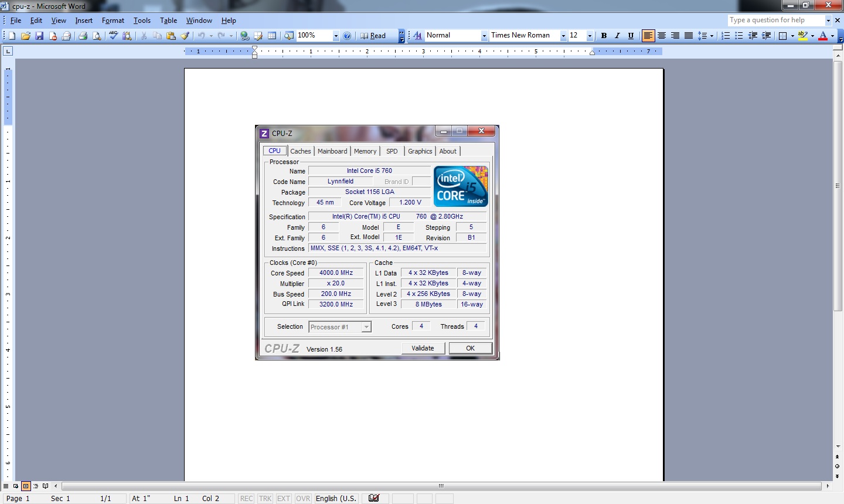This screenshot has width=844, height=504.
Task: Click the Read button
Action: pos(373,36)
